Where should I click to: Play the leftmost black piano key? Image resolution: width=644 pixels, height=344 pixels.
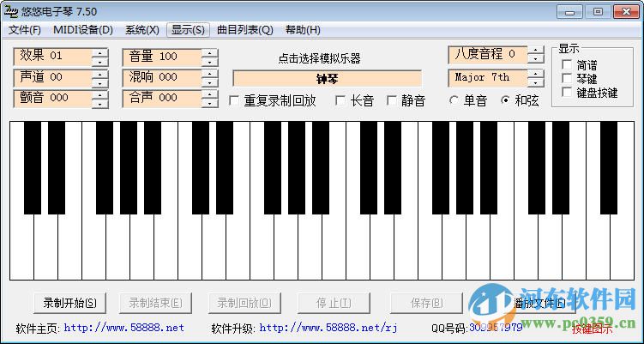(33, 167)
